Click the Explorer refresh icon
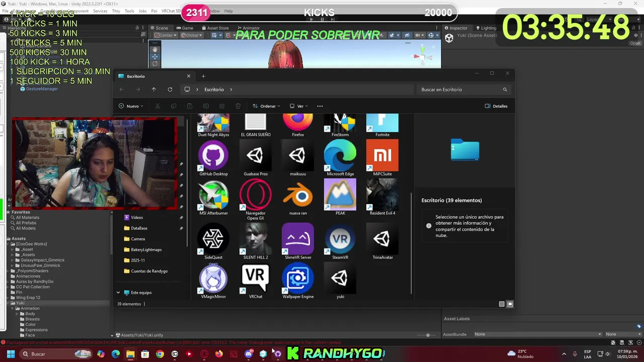644x362 pixels. 170,89
